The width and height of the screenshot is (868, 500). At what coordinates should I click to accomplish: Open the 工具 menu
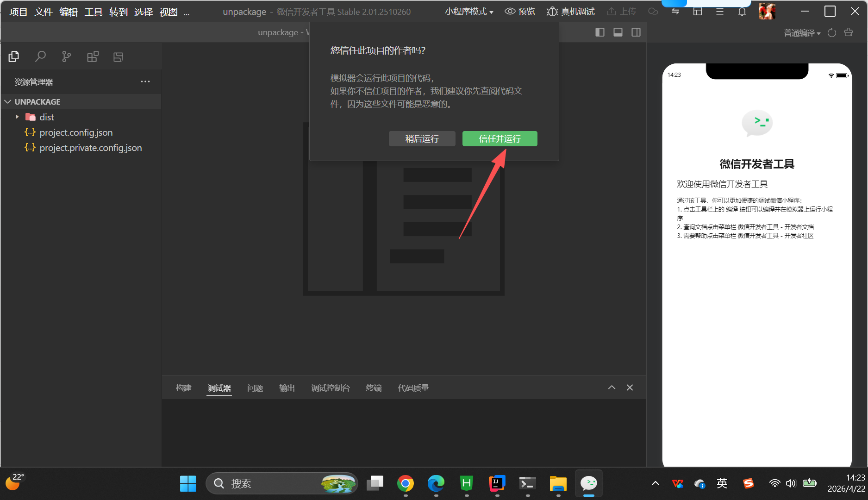coord(94,12)
